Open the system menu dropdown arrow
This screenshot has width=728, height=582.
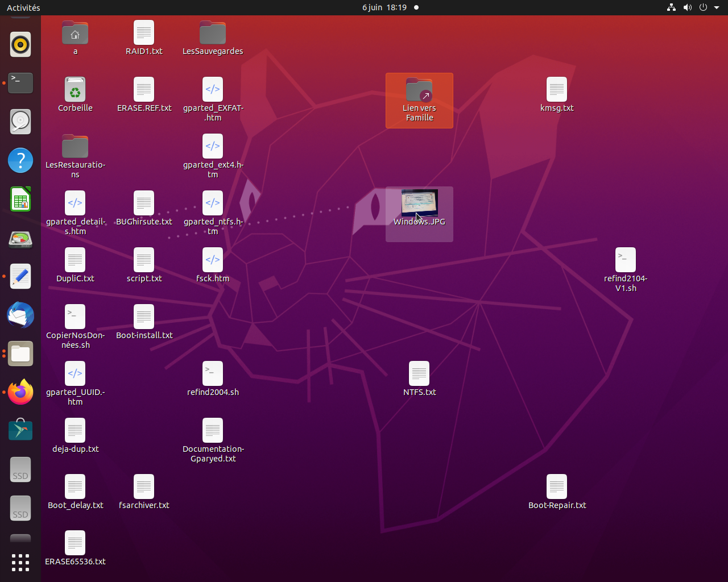point(717,7)
